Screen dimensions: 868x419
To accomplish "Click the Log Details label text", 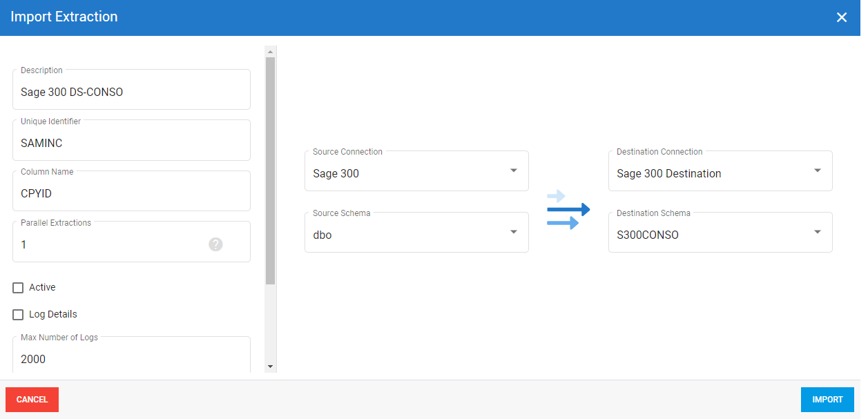I will 53,314.
